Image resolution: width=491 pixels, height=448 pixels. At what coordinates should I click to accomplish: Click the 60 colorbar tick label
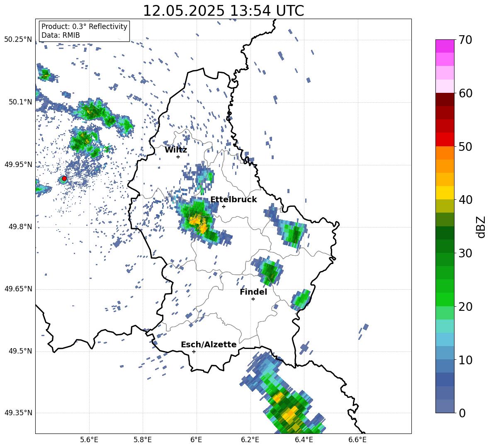point(465,93)
